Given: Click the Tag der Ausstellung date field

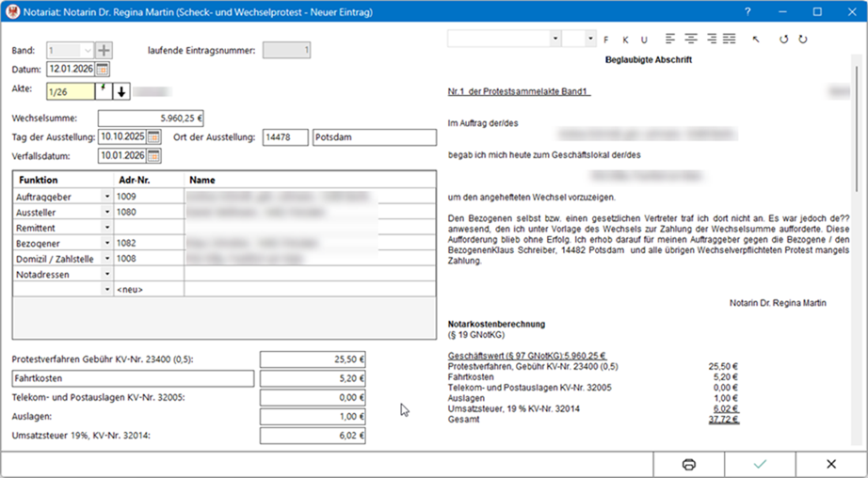Looking at the screenshot, I should [122, 136].
